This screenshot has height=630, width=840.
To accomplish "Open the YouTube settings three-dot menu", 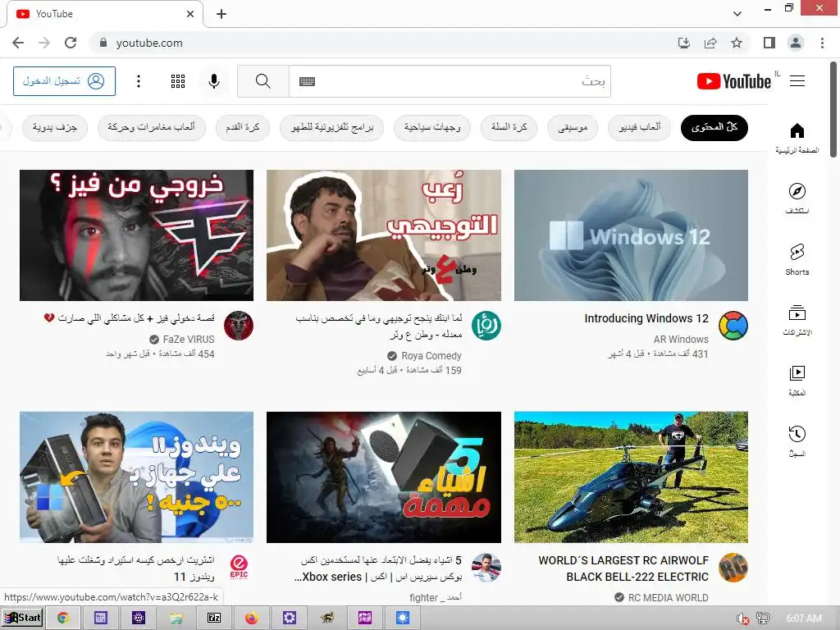I will coord(139,81).
